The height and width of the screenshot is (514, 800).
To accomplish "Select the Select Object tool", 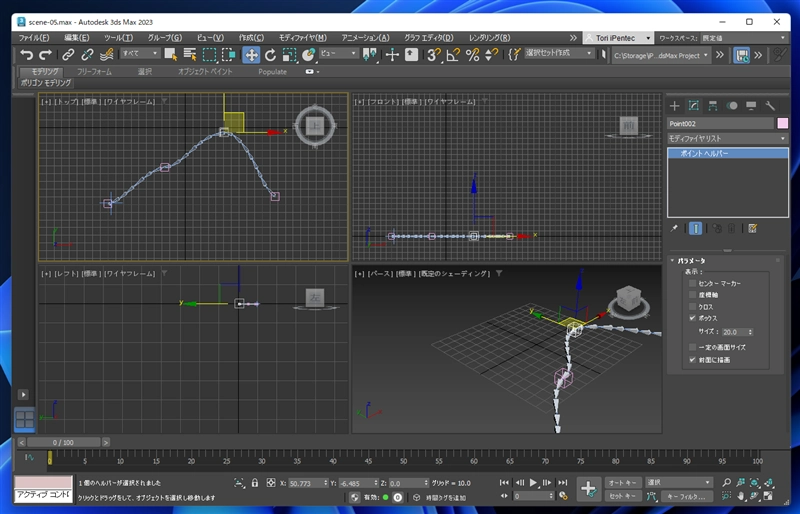I will coord(171,55).
